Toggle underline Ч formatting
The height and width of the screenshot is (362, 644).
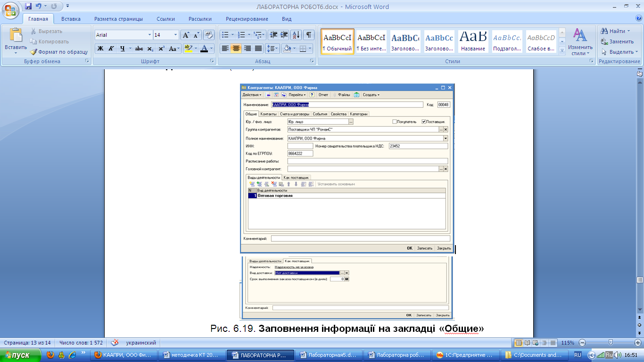pyautogui.click(x=122, y=49)
